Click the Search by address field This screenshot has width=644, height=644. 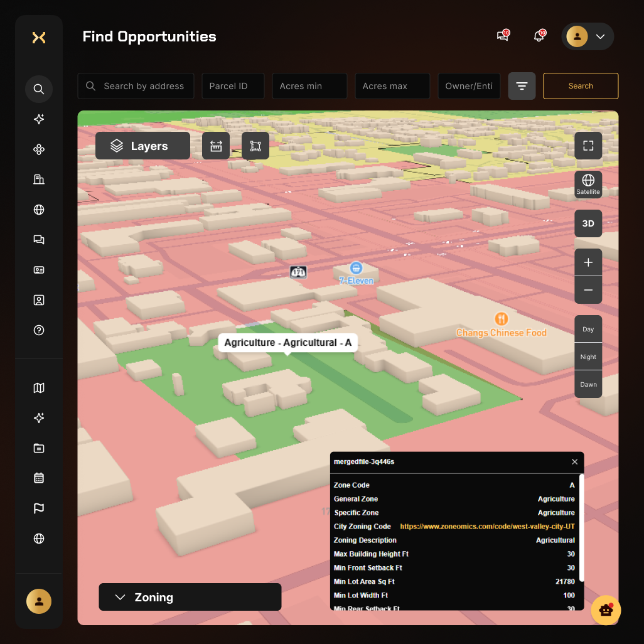136,86
